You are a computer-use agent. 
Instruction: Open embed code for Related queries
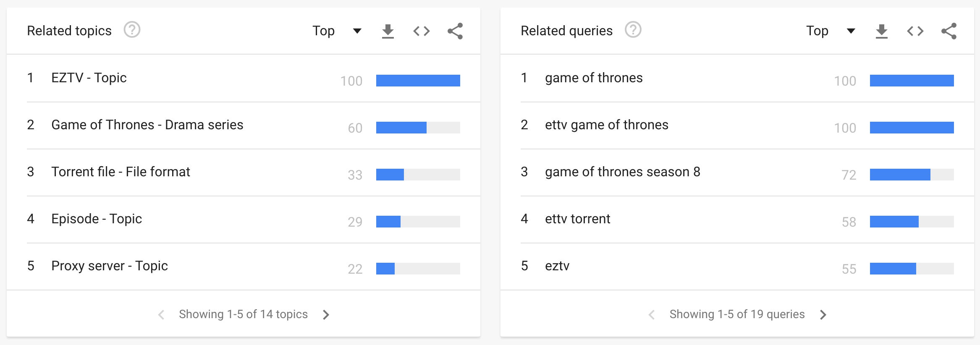coord(915,31)
